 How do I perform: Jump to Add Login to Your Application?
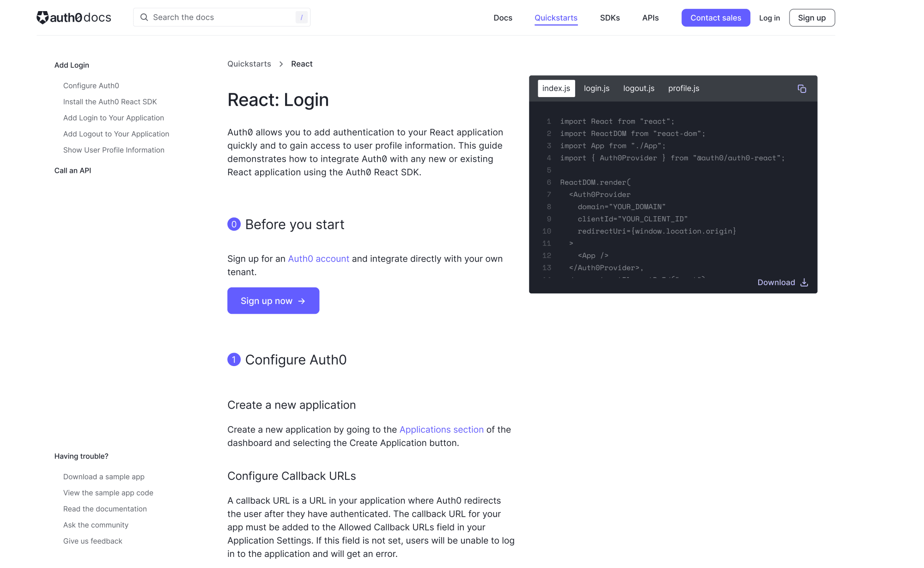pos(114,118)
